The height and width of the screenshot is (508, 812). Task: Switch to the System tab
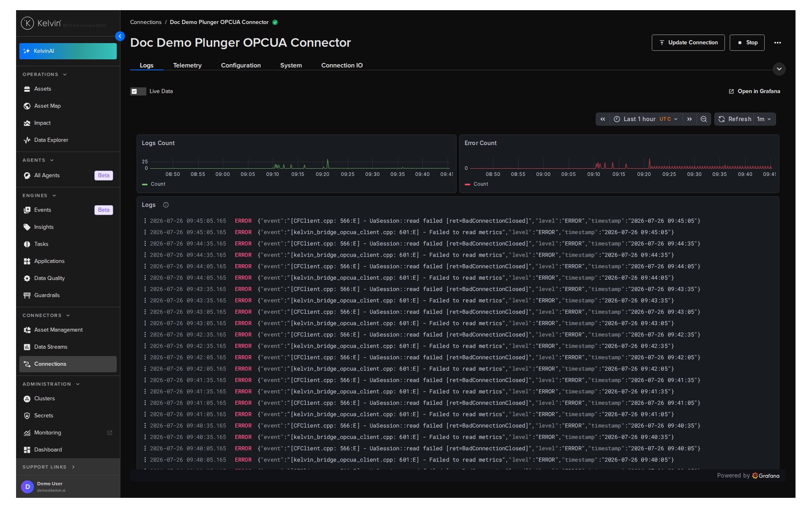click(x=291, y=65)
